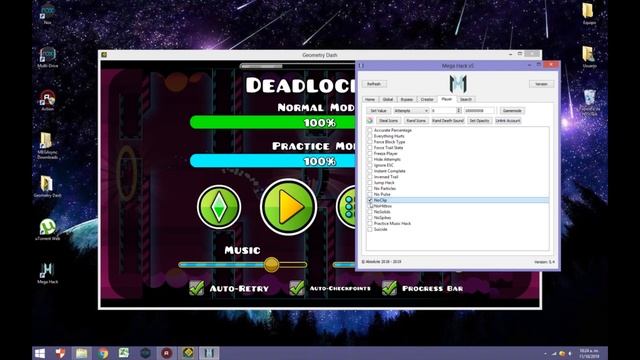The image size is (640, 360).
Task: Click the Practice Mode 100% progress bar
Action: pyautogui.click(x=273, y=161)
